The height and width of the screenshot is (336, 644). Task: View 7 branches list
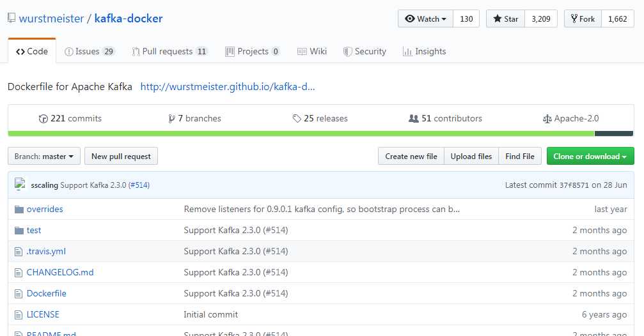click(194, 119)
